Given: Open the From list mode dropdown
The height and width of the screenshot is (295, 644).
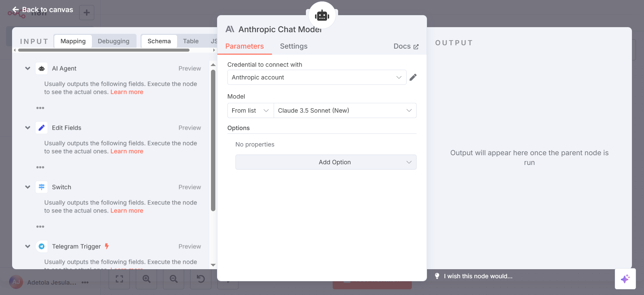Looking at the screenshot, I should pyautogui.click(x=251, y=111).
